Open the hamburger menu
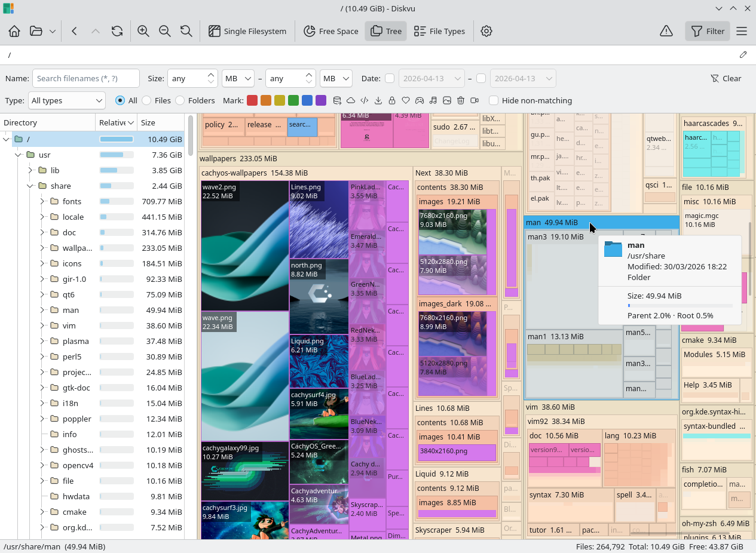This screenshot has width=756, height=553. point(742,31)
